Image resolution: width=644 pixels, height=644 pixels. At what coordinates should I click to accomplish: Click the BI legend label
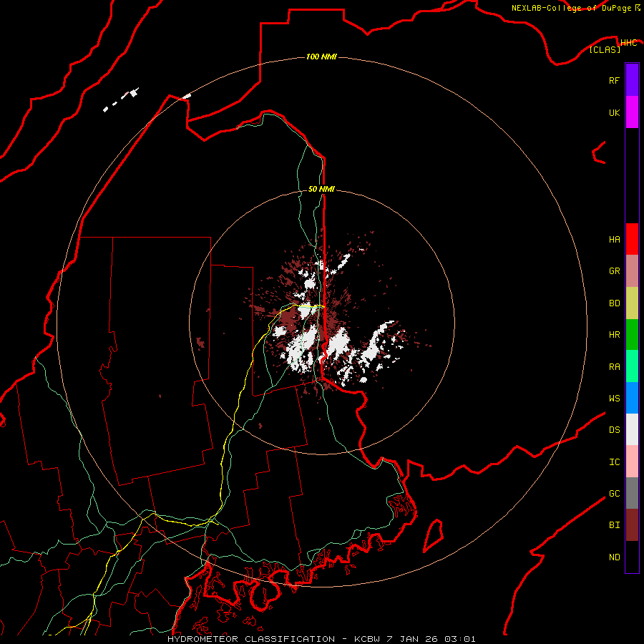pos(614,525)
